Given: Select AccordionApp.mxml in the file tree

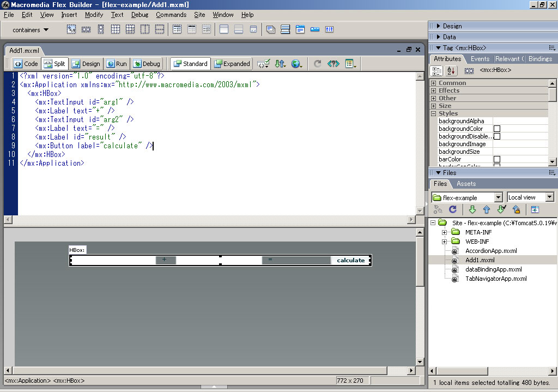Looking at the screenshot, I should 491,251.
